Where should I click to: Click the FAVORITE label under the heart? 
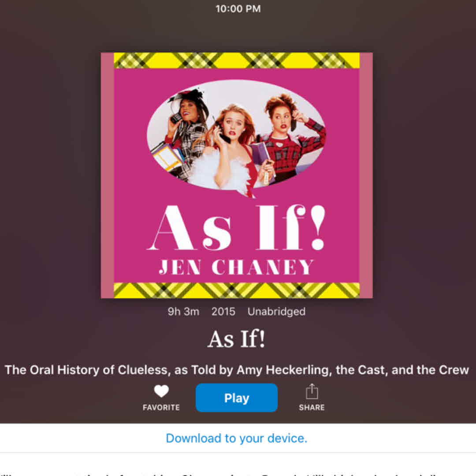click(x=161, y=407)
